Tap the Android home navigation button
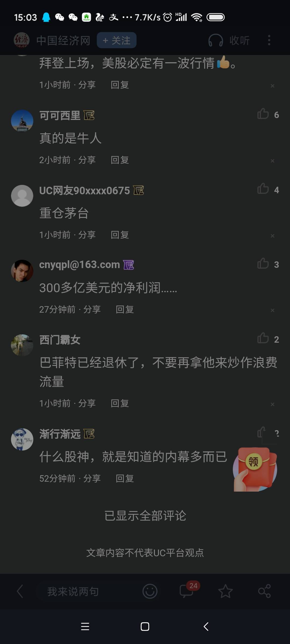Image resolution: width=290 pixels, height=644 pixels. tap(145, 627)
